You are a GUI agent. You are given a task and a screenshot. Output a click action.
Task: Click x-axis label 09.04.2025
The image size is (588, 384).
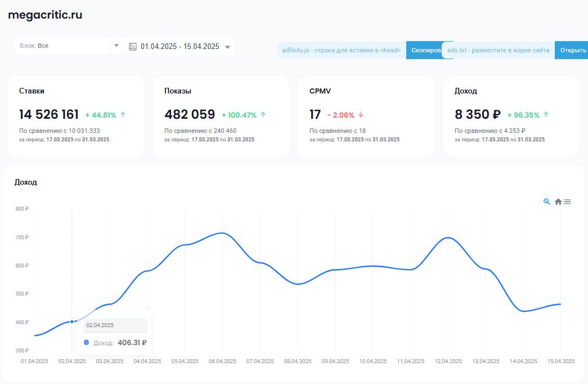click(335, 361)
